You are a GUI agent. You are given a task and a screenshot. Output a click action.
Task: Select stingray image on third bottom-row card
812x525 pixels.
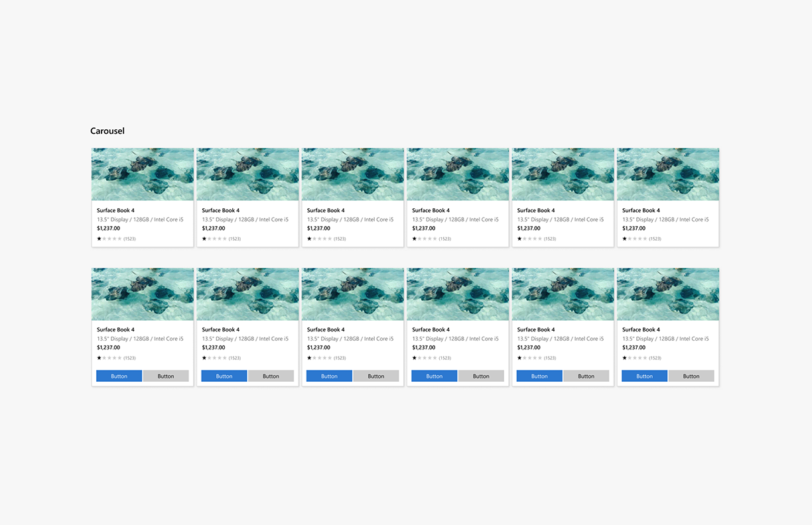[x=353, y=294]
